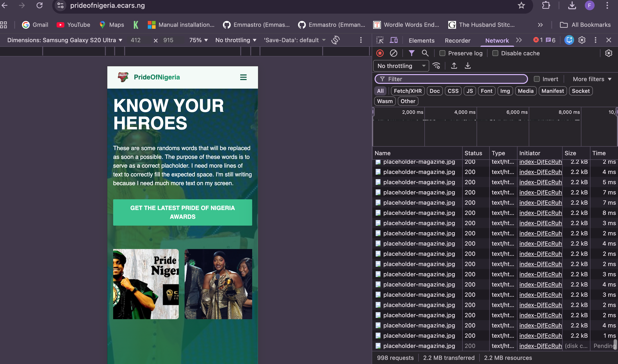Clear the network log

(x=393, y=53)
